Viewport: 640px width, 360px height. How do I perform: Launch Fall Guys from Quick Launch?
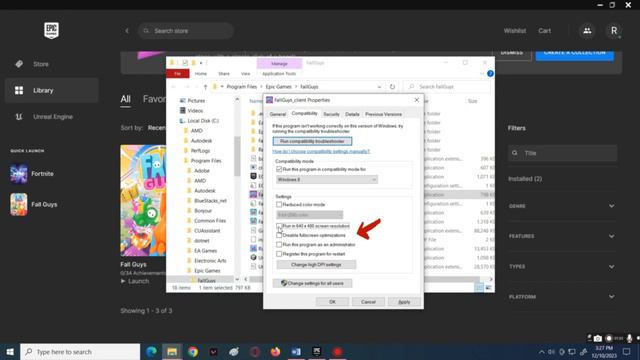34,204
